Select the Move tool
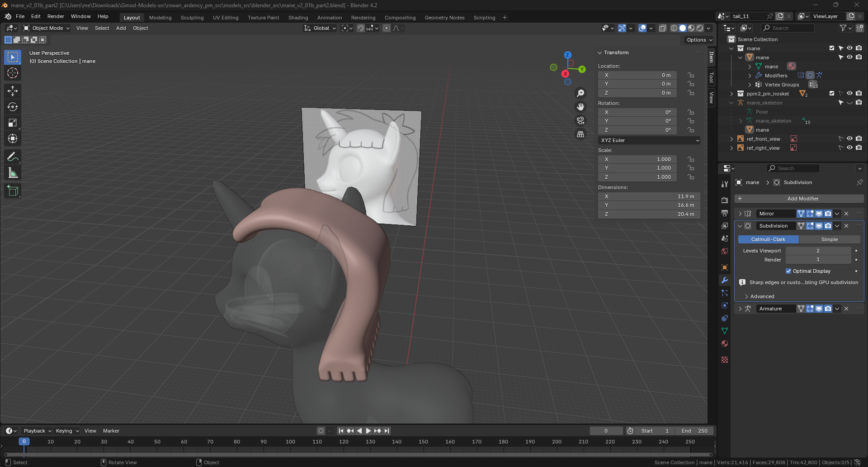 click(13, 91)
